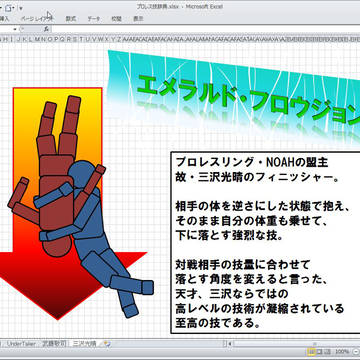Viewport: 360px width, 360px height.
Task: Select the description text box
Action: (x=265, y=243)
